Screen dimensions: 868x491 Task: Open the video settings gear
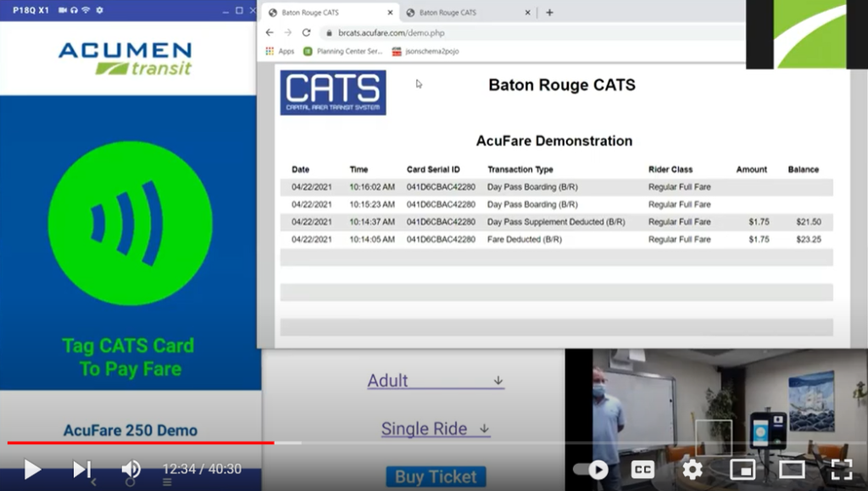pyautogui.click(x=692, y=470)
